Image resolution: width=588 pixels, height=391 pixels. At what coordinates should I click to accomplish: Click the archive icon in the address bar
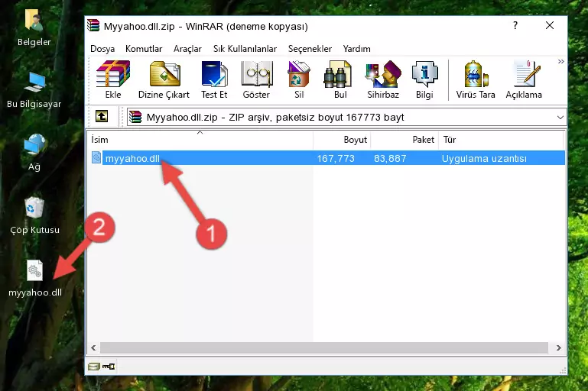tap(135, 118)
